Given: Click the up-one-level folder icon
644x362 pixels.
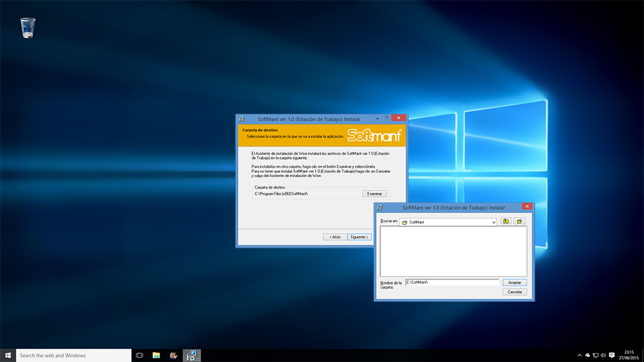Looking at the screenshot, I should pos(507,222).
